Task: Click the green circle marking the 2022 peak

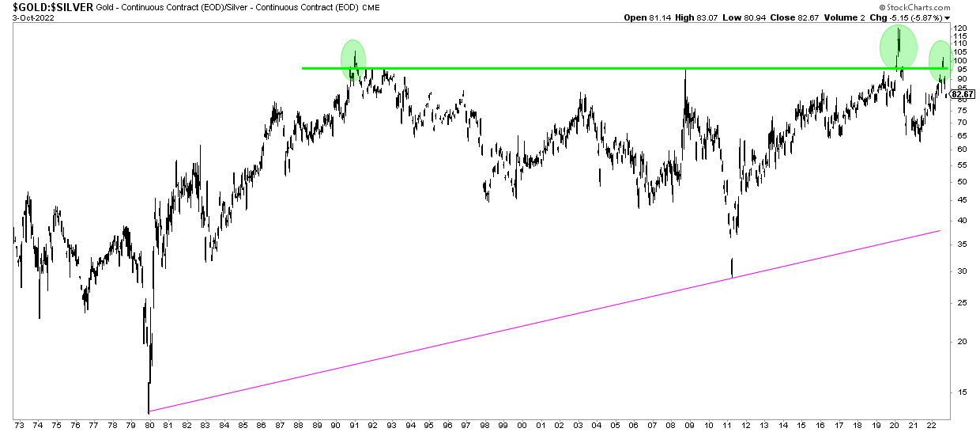Action: tap(940, 60)
